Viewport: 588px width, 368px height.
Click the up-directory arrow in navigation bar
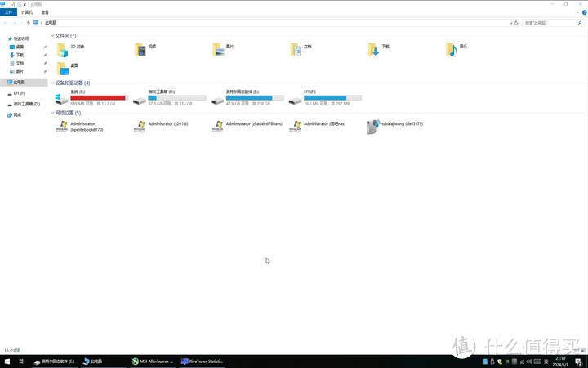pos(25,23)
